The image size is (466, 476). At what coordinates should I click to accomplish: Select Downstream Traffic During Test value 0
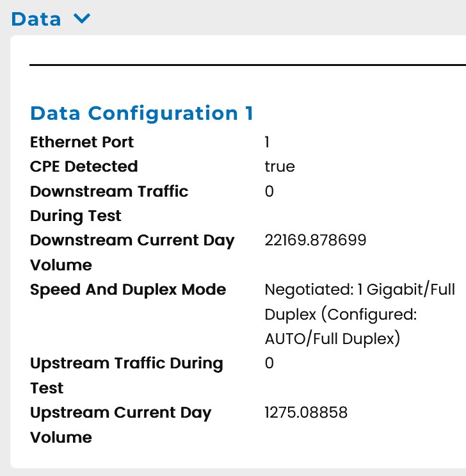[x=269, y=191]
